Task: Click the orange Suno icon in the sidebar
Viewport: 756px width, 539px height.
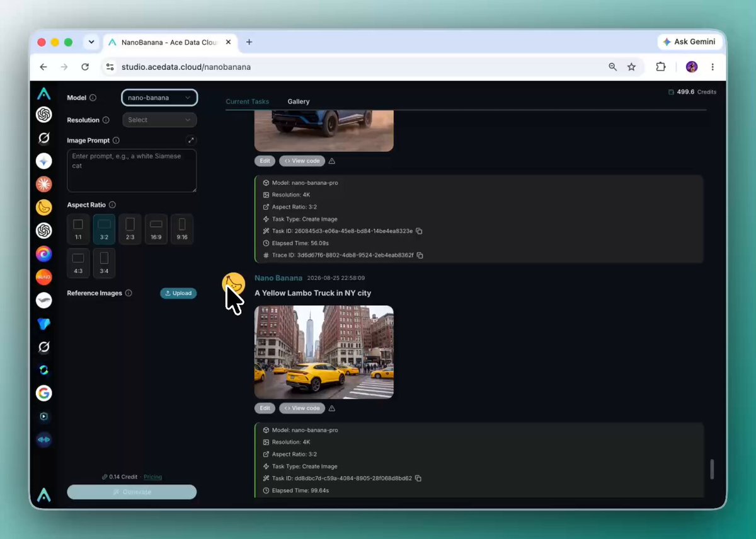Action: (x=43, y=277)
